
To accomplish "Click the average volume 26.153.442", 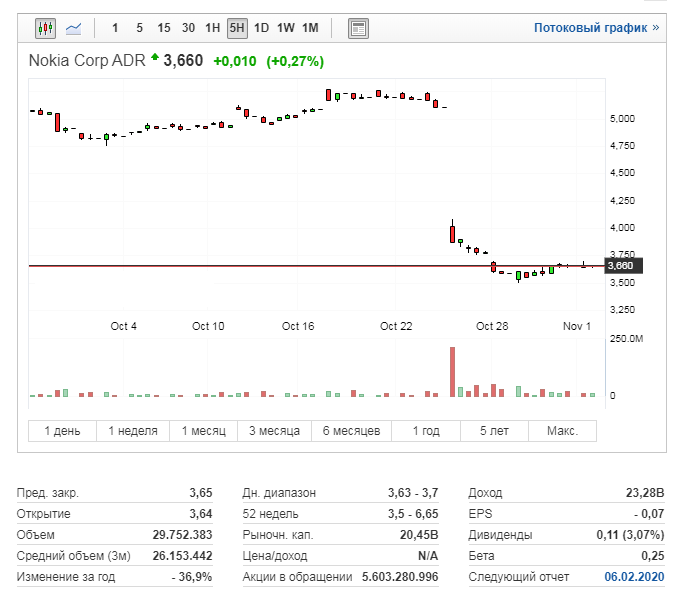I will coord(182,556).
